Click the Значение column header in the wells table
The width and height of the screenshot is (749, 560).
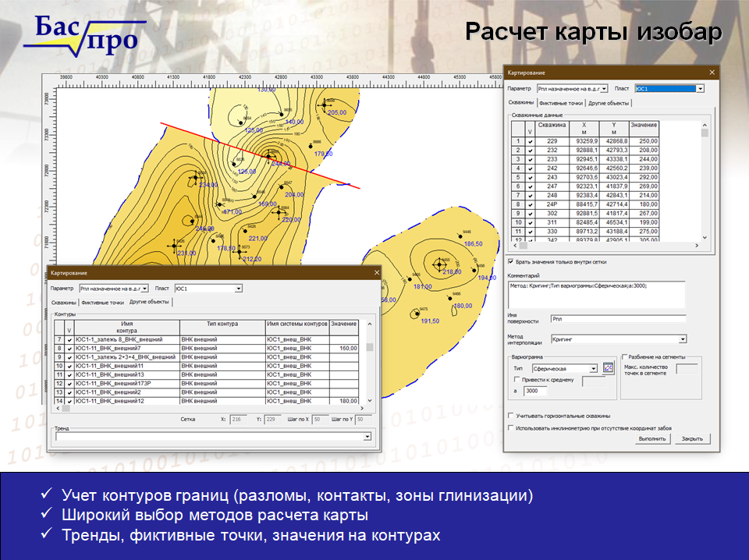(644, 129)
